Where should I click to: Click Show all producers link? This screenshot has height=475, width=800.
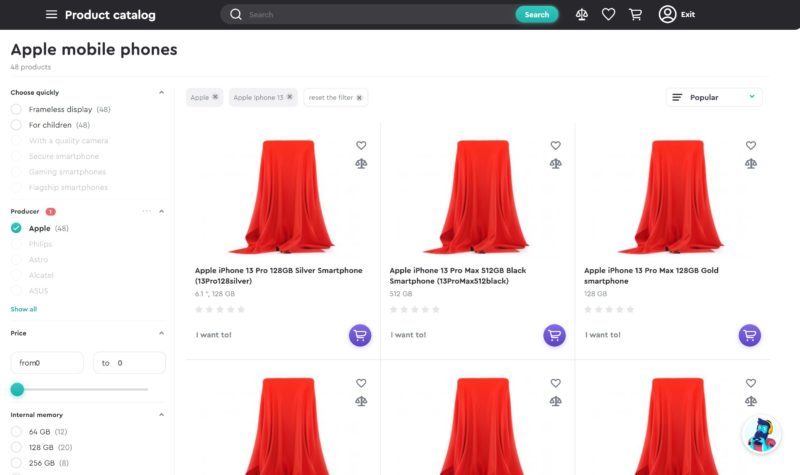(23, 309)
